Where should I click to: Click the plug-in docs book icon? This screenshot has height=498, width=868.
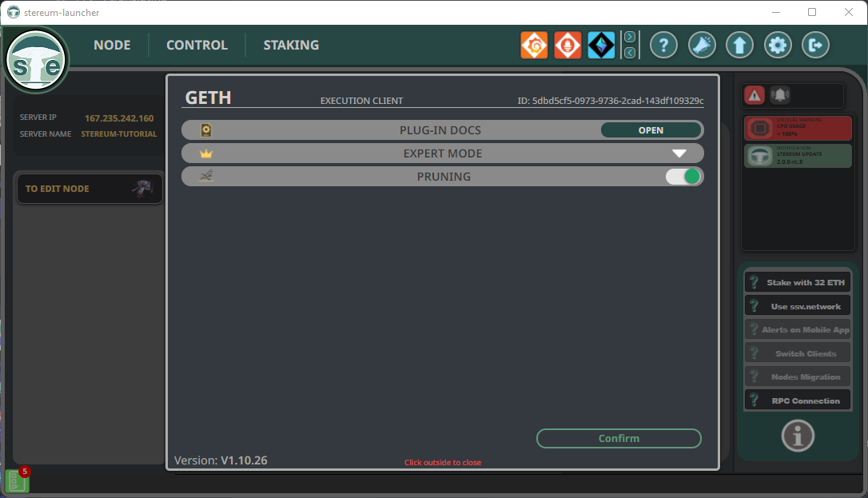pos(206,130)
